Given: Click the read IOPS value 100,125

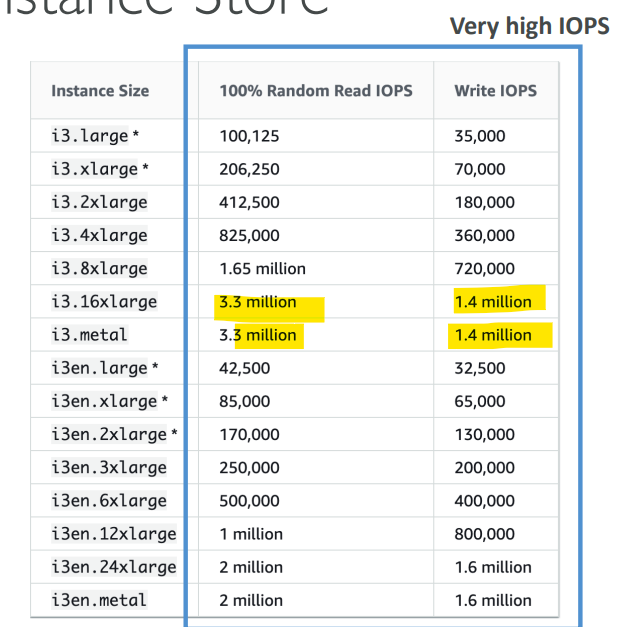Looking at the screenshot, I should 249,136.
